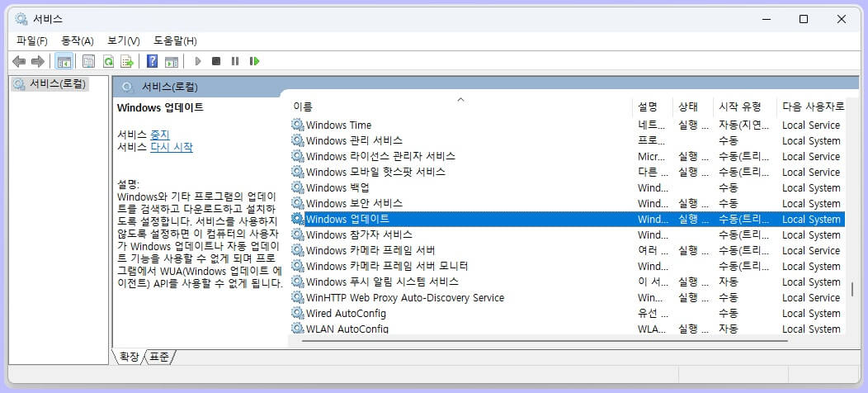This screenshot has height=393, width=868.
Task: Click the Refresh toolbar icon
Action: pyautogui.click(x=109, y=62)
